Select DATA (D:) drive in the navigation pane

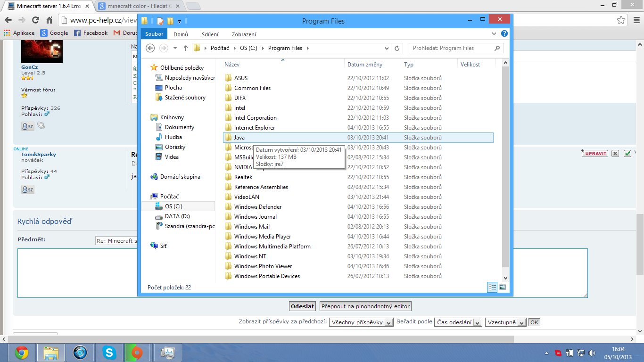(x=178, y=216)
